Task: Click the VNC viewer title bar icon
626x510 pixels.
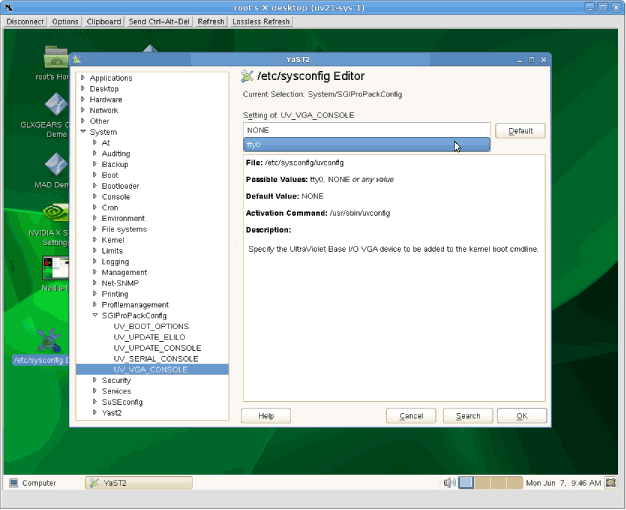Action: (8, 7)
